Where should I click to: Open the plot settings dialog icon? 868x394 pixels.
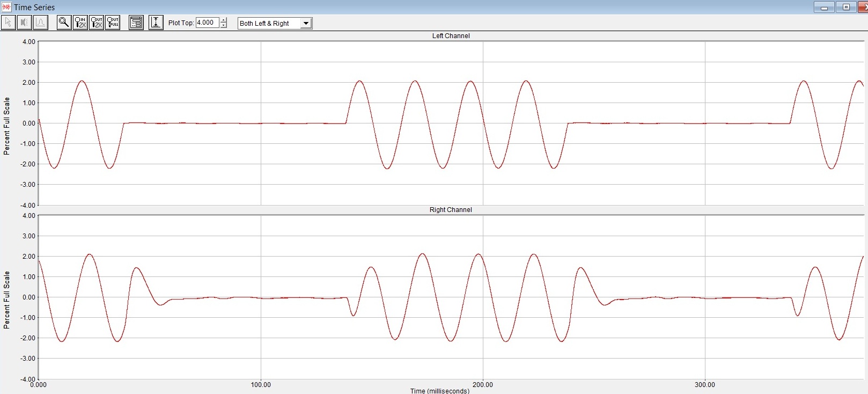pos(136,23)
